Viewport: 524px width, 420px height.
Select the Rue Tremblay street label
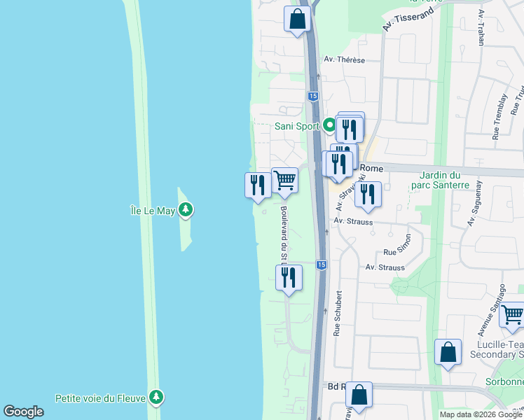[x=499, y=116]
